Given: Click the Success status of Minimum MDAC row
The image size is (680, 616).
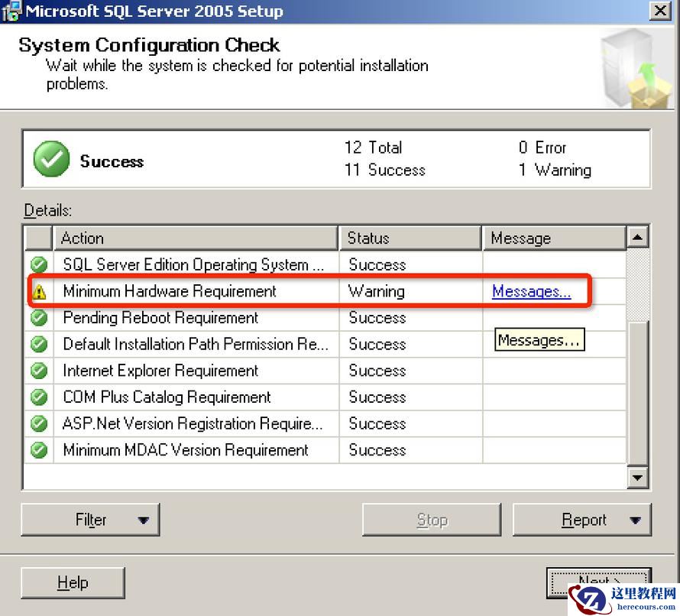Looking at the screenshot, I should click(x=377, y=450).
